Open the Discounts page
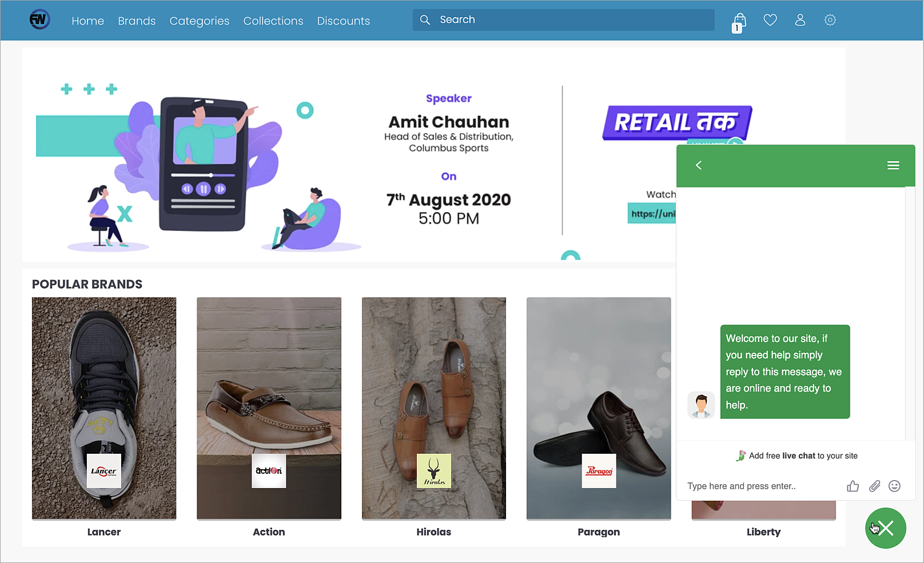 pyautogui.click(x=344, y=21)
